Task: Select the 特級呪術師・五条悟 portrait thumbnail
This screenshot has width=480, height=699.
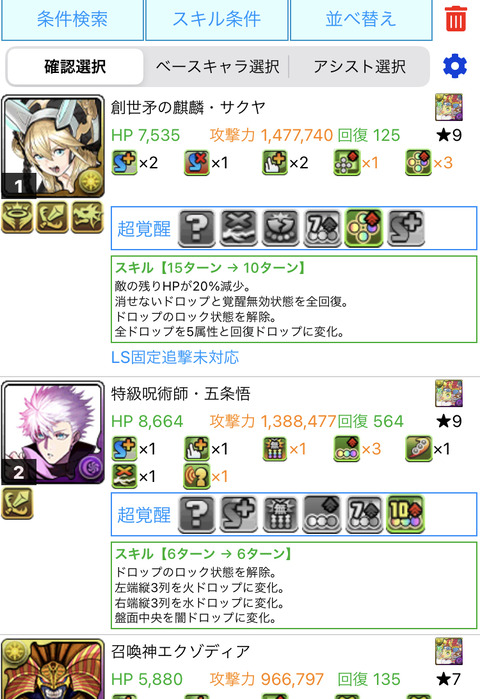Action: pyautogui.click(x=53, y=432)
